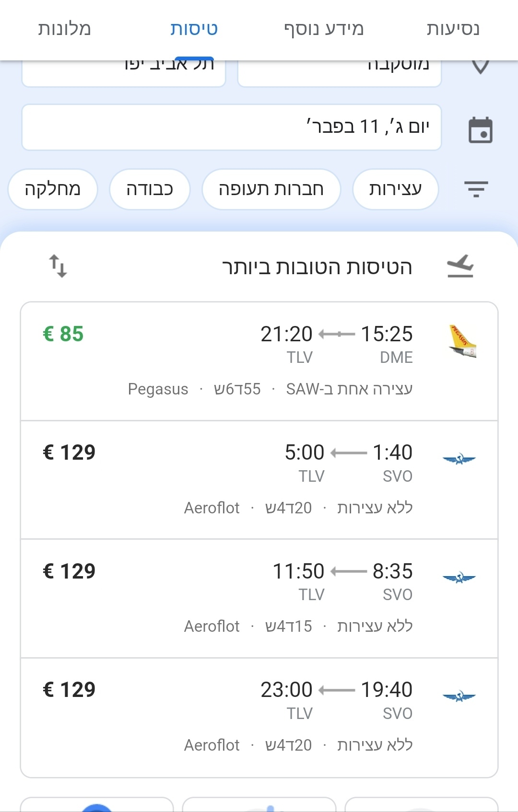Tap the date field יום ג׳, 11 בפבר׳
This screenshot has width=518, height=812.
pos(231,127)
